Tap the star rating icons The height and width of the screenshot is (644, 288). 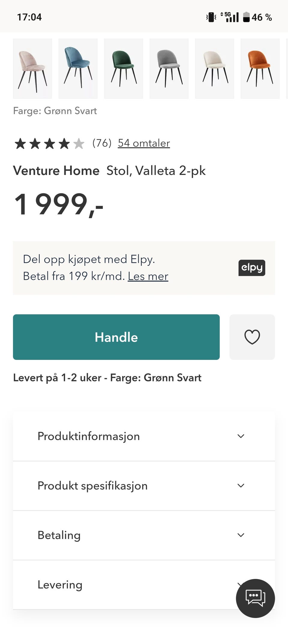coord(49,143)
